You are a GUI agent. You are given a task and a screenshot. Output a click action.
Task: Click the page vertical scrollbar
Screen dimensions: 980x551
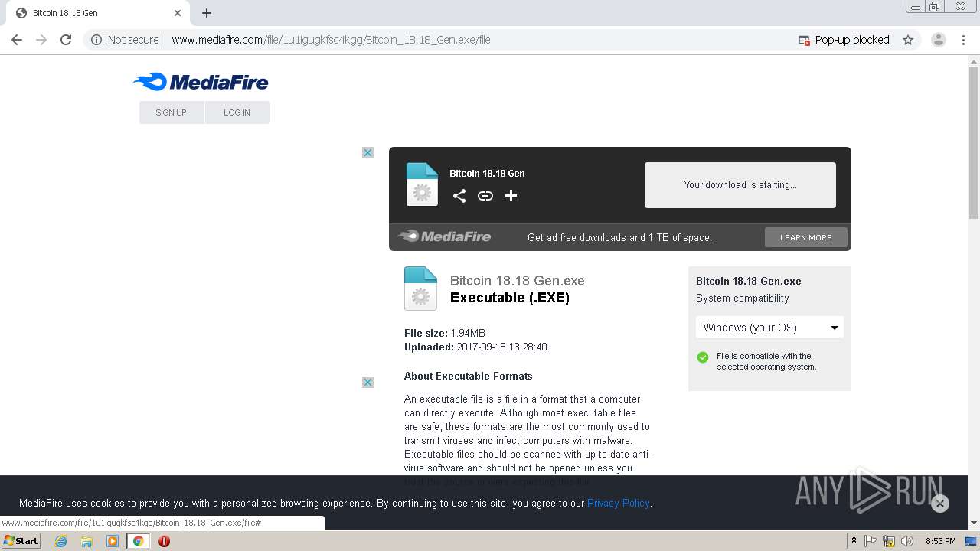coord(974,144)
